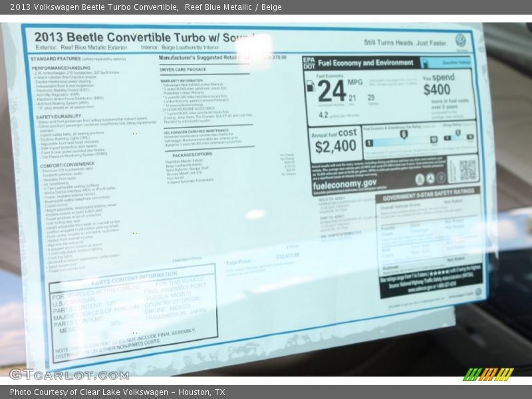Click the 'SAFETY/DURABILITY' heading
The height and width of the screenshot is (399, 532).
tap(59, 117)
